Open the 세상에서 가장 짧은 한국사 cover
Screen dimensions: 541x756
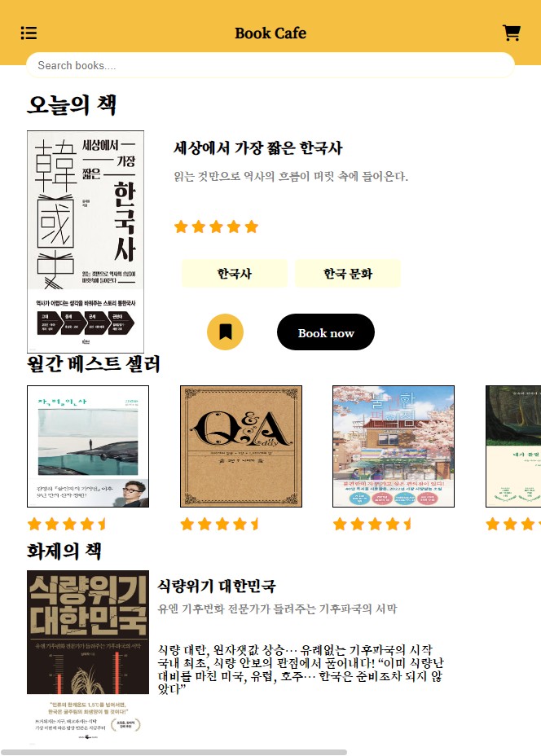point(86,242)
